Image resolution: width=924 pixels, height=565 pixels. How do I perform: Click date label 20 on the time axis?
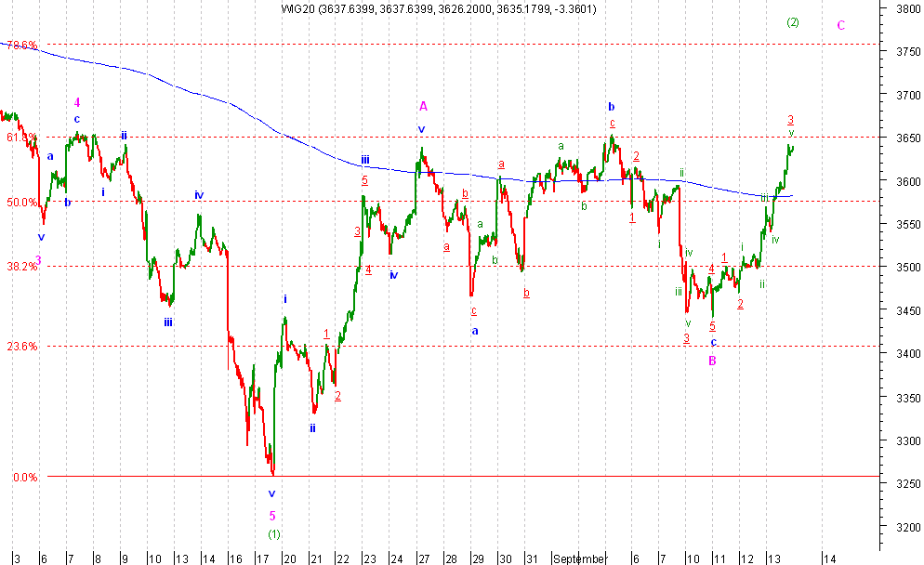point(290,558)
